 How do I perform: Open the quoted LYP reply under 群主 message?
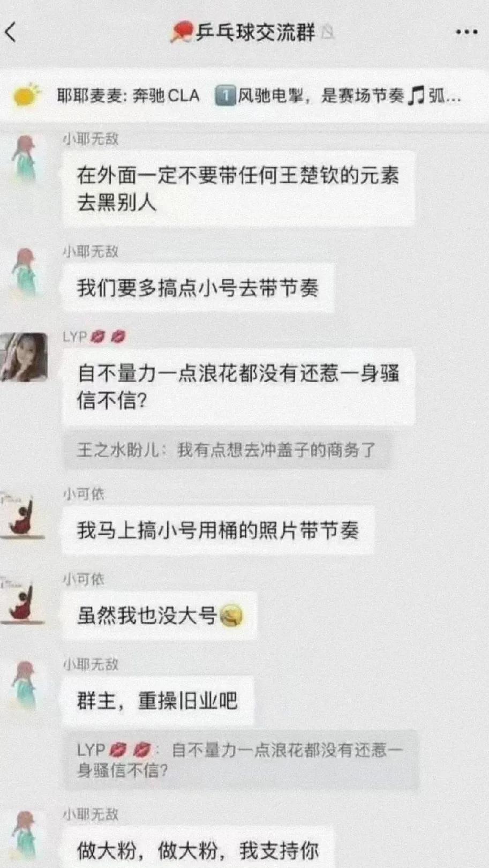pos(240,760)
